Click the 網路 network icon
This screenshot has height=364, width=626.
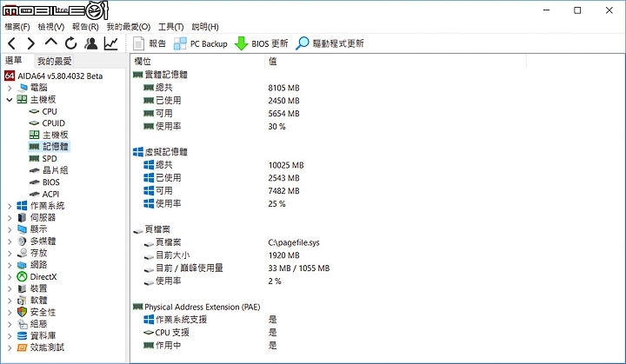(x=22, y=265)
